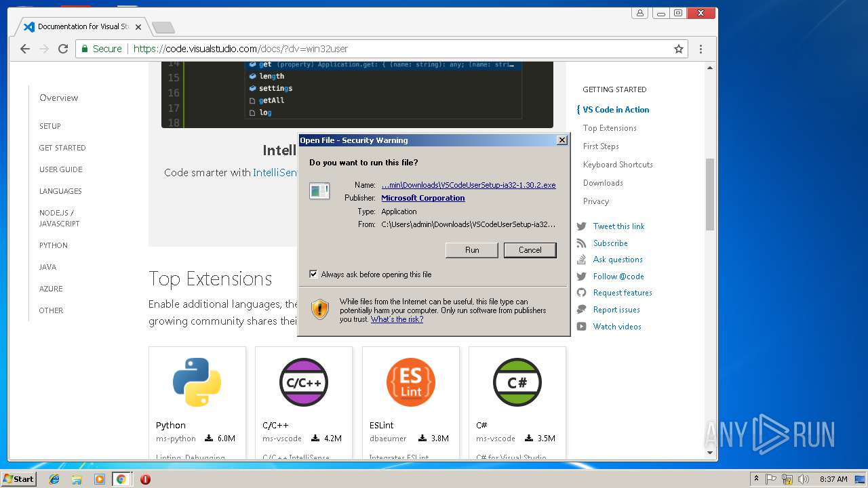Show hidden tray icons arrow
The image size is (868, 488).
coord(756,479)
